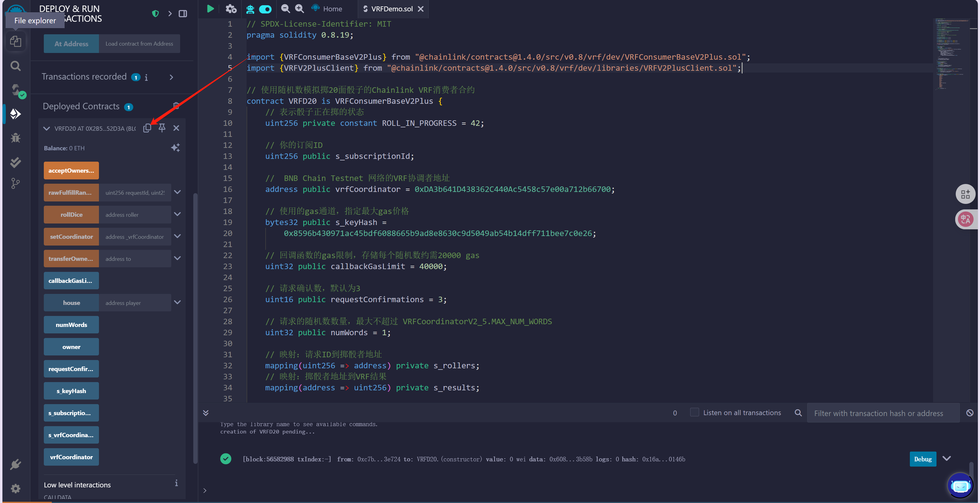The image size is (980, 503).
Task: Zoom in the editor font
Action: (299, 8)
